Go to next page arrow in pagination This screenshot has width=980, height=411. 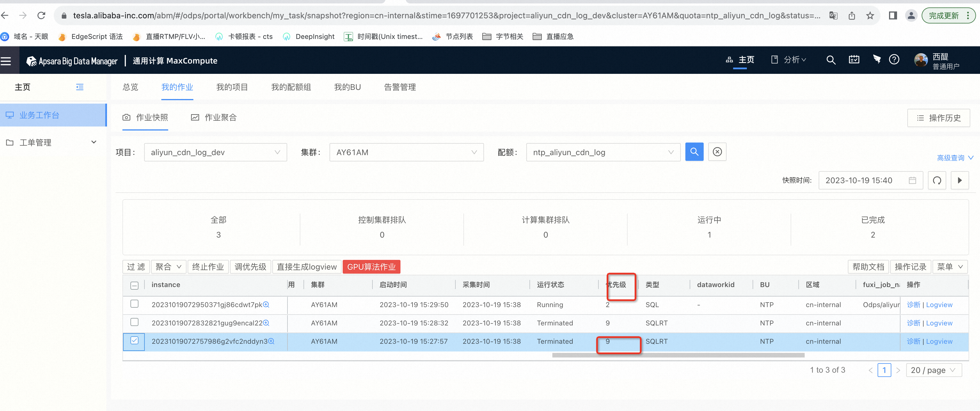pyautogui.click(x=898, y=370)
